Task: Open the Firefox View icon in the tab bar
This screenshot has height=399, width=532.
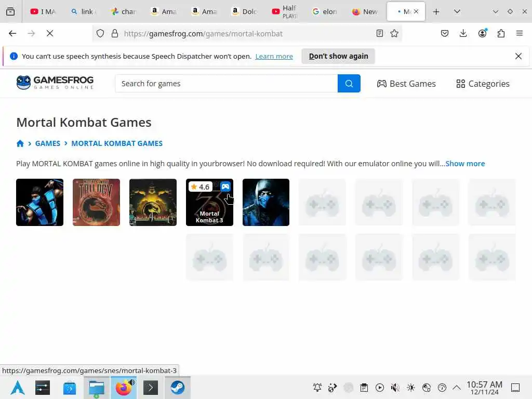Action: point(10,11)
